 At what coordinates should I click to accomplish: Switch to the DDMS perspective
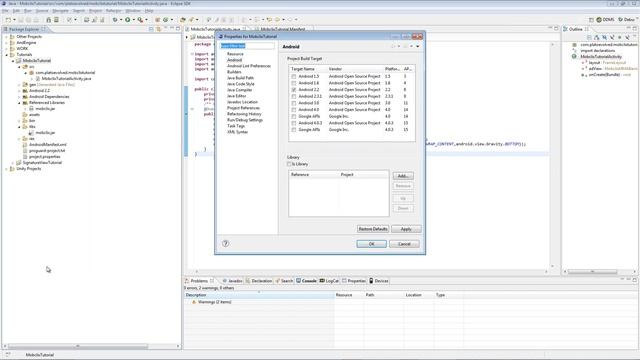[605, 20]
